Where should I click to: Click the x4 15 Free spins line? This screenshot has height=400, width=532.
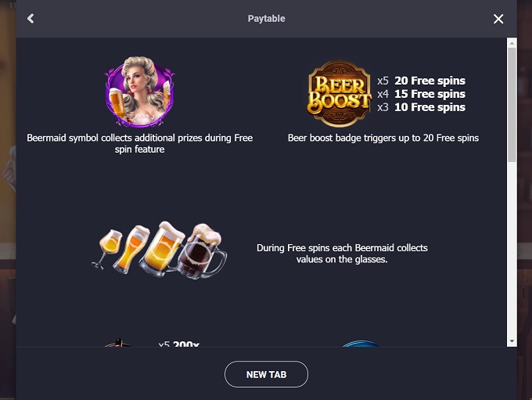point(421,94)
